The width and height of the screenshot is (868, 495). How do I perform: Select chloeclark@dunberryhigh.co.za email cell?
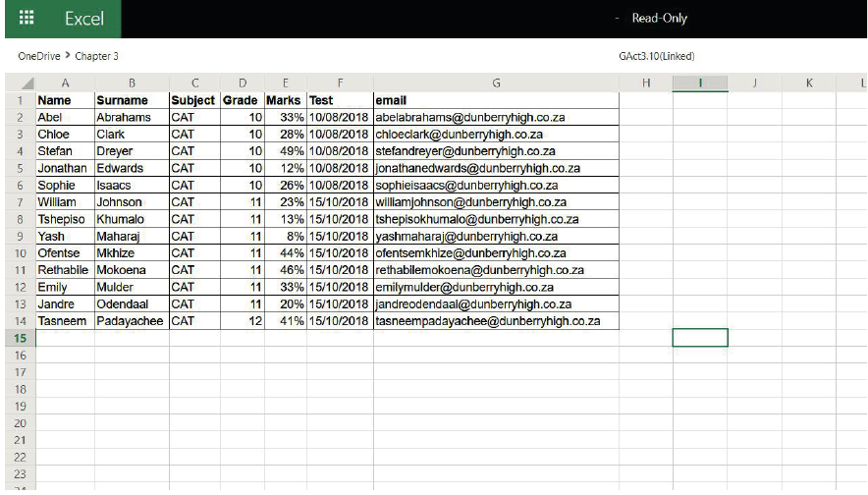pyautogui.click(x=496, y=134)
